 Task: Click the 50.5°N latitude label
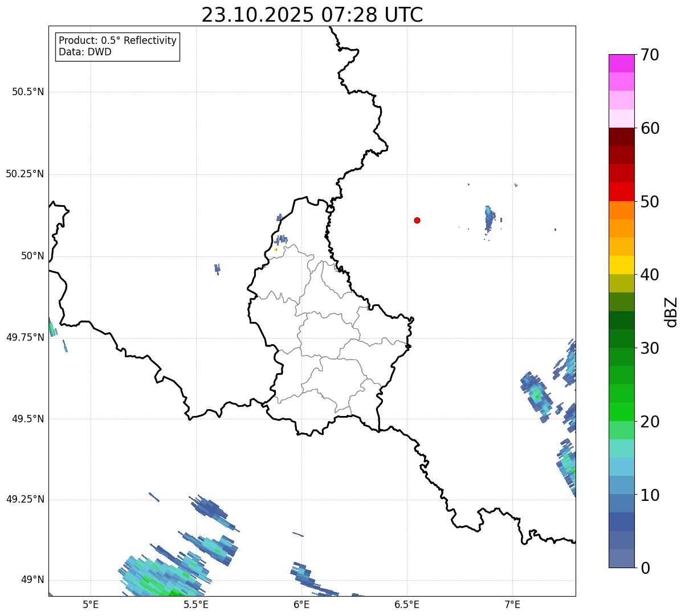tap(28, 92)
